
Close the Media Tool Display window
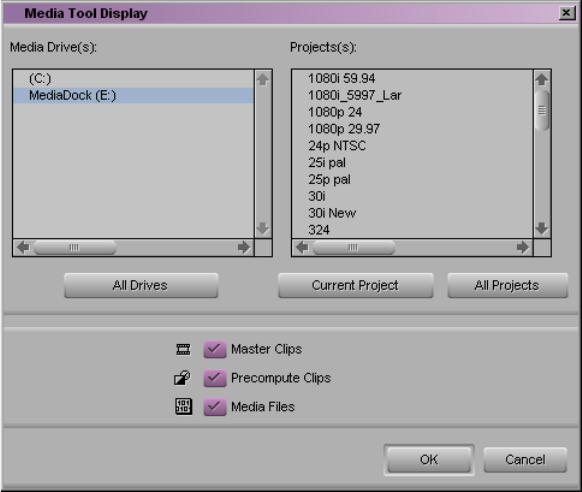tap(566, 13)
